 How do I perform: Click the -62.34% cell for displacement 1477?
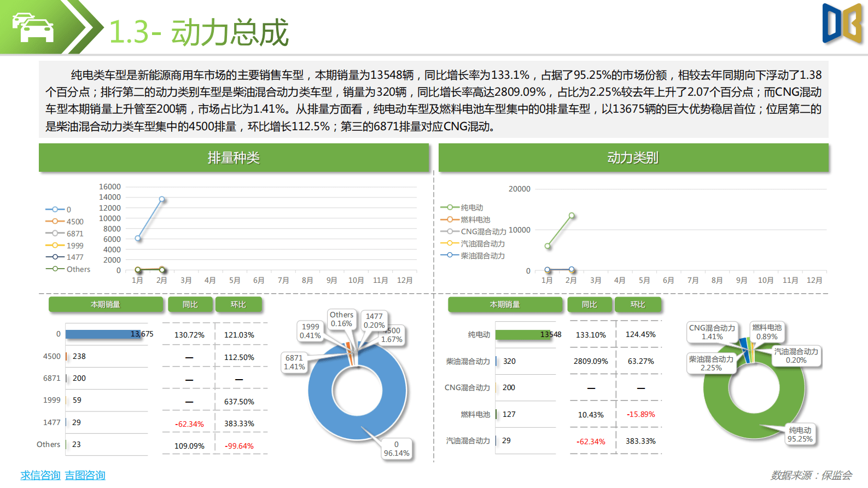click(x=189, y=424)
